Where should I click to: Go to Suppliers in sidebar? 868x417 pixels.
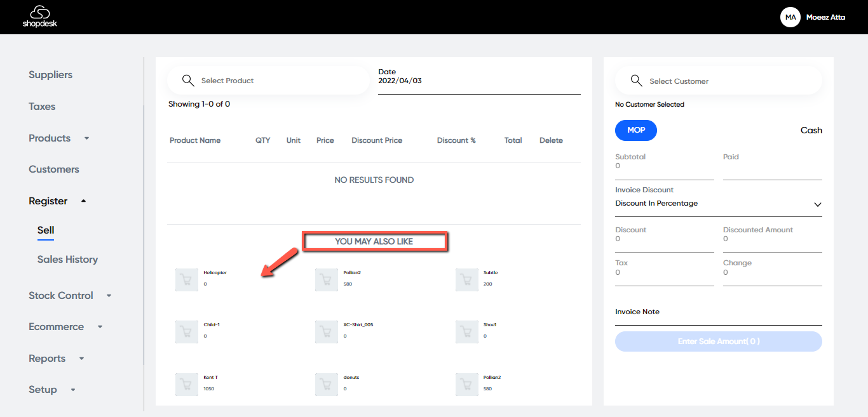point(50,75)
